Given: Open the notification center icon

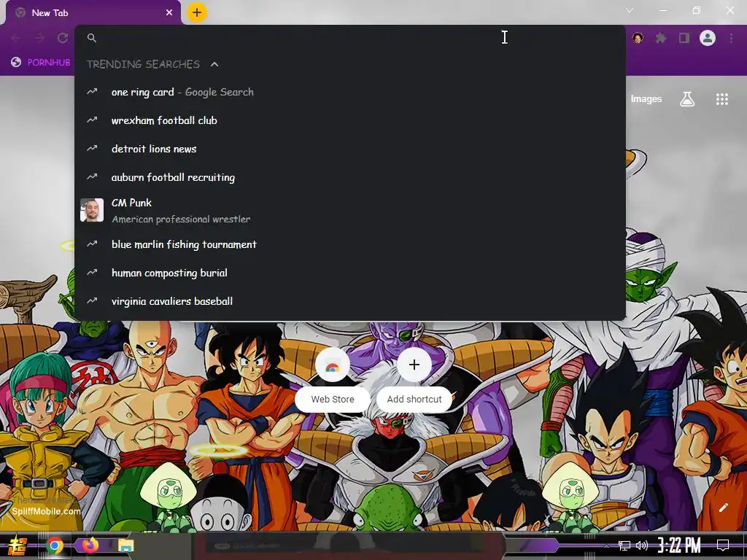Looking at the screenshot, I should click(x=723, y=545).
